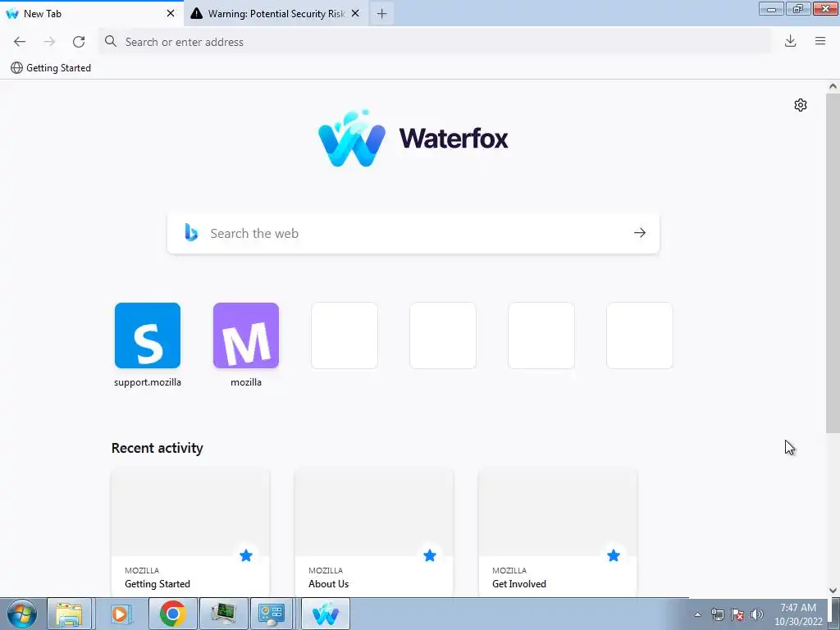
Task: Click the address bar magnifier icon
Action: [x=111, y=41]
